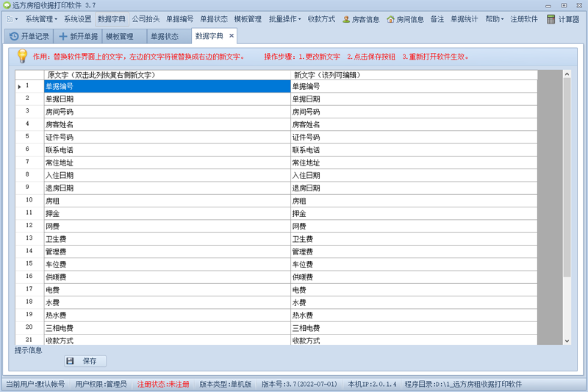Click the vertical scrollbar thumb
The image size is (588, 392).
(x=567, y=177)
